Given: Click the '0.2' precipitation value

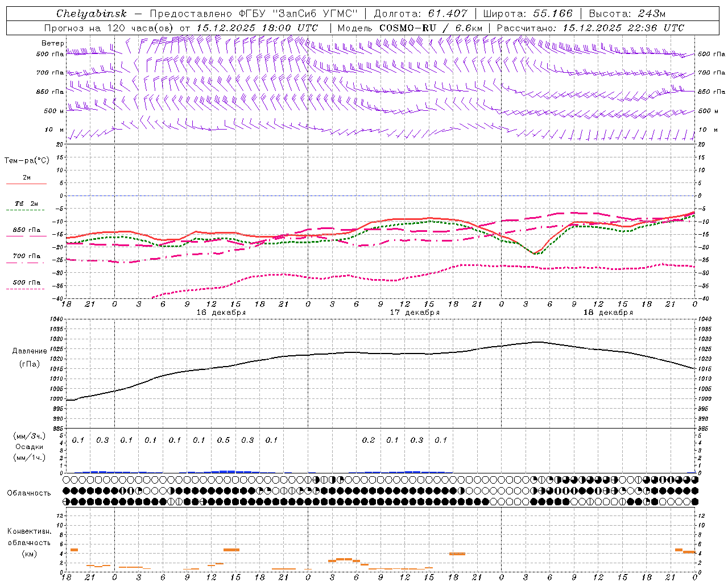Looking at the screenshot, I should 369,440.
